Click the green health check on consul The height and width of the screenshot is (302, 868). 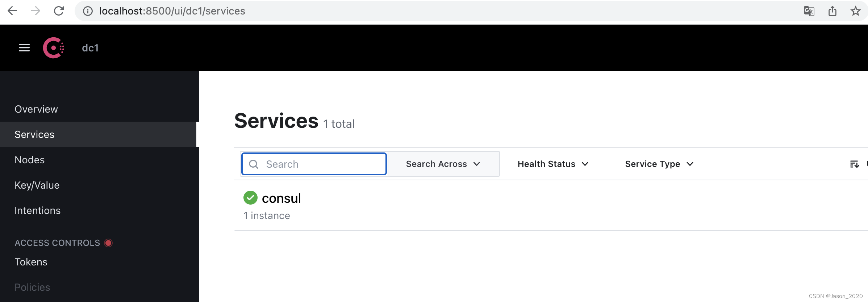(250, 198)
